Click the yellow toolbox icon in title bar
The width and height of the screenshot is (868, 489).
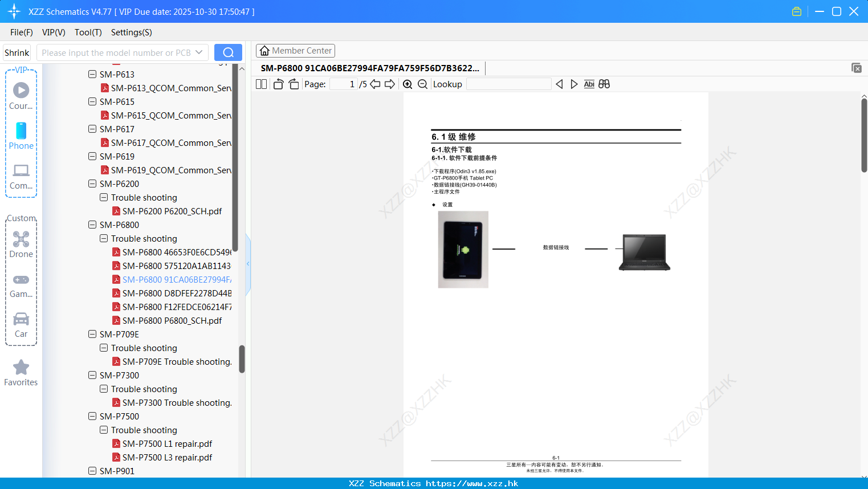pos(797,11)
